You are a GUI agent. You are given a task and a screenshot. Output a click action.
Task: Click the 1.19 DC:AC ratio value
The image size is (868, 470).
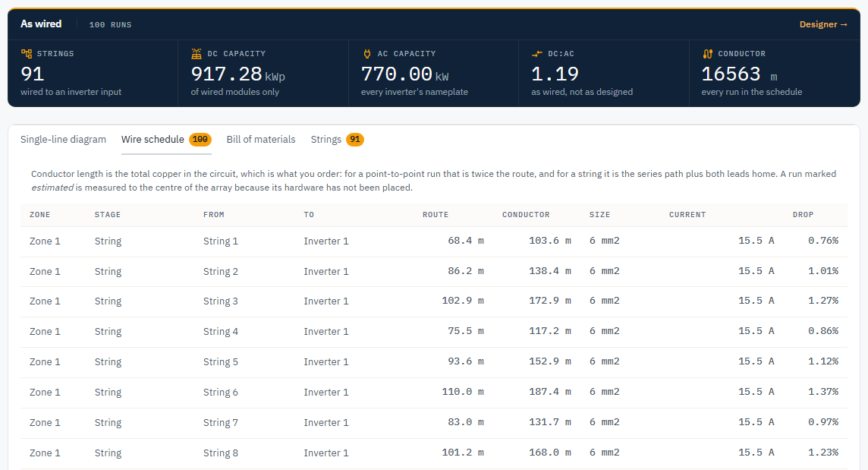pyautogui.click(x=555, y=74)
